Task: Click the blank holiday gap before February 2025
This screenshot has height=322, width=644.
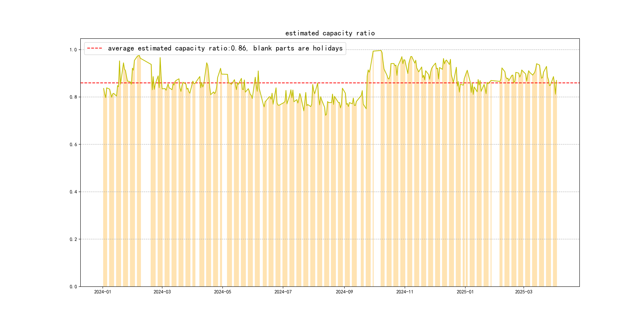Action: pyautogui.click(x=495, y=175)
